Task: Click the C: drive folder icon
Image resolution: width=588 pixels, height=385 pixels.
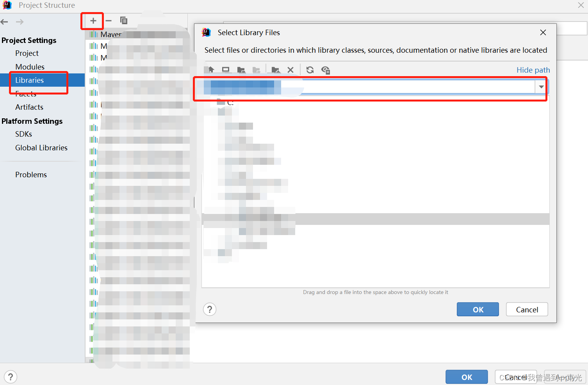Action: coord(221,102)
